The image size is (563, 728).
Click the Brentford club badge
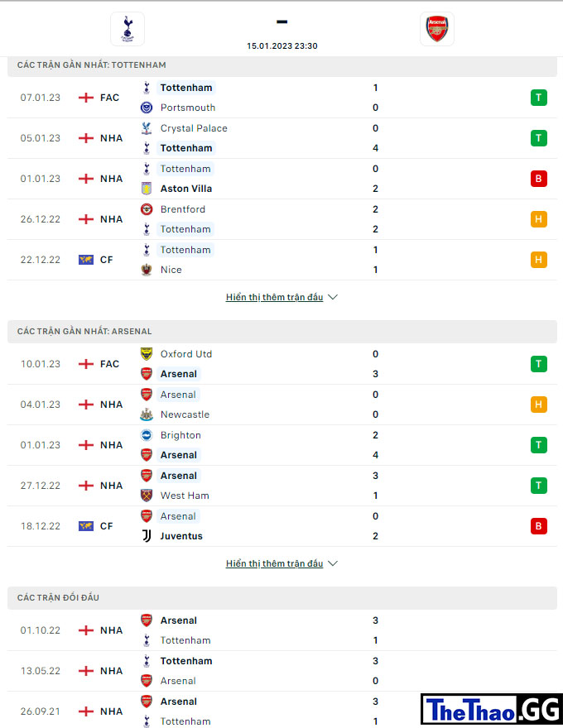[x=147, y=209]
